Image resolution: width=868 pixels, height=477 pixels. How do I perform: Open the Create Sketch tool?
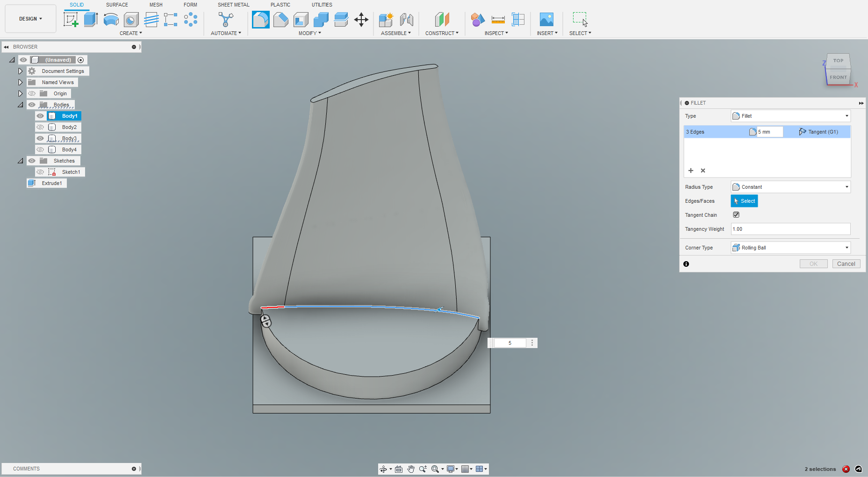(71, 19)
